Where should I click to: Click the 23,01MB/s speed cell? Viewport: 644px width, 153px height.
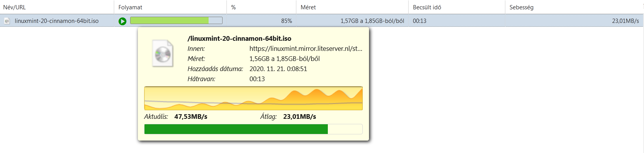(x=625, y=21)
